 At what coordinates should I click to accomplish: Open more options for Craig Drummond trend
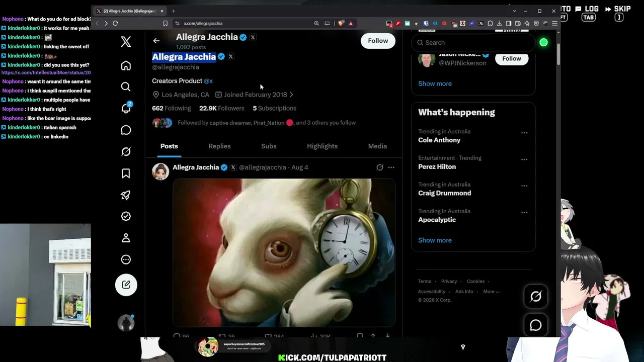coord(524,186)
